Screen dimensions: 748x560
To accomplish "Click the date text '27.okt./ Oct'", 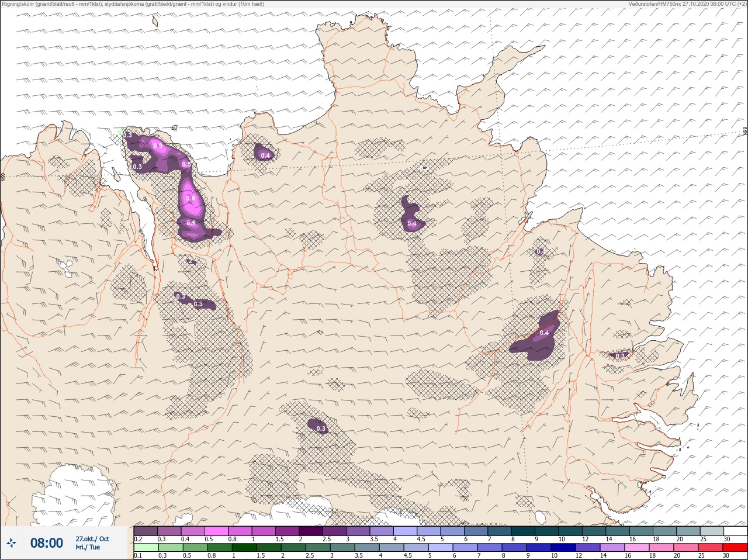I will click(92, 539).
